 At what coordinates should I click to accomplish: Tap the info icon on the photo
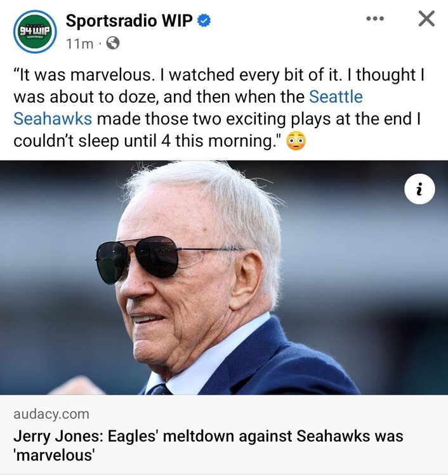click(x=419, y=188)
